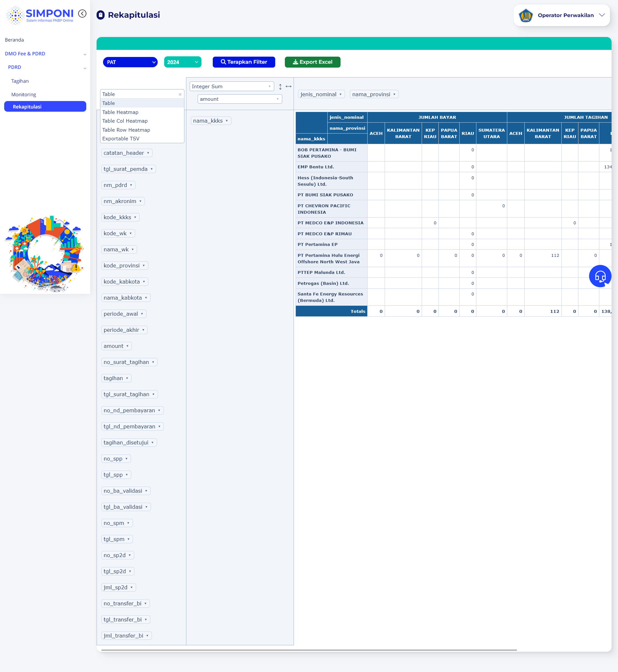
Task: Open kode_wk attribute filter
Action: (131, 233)
